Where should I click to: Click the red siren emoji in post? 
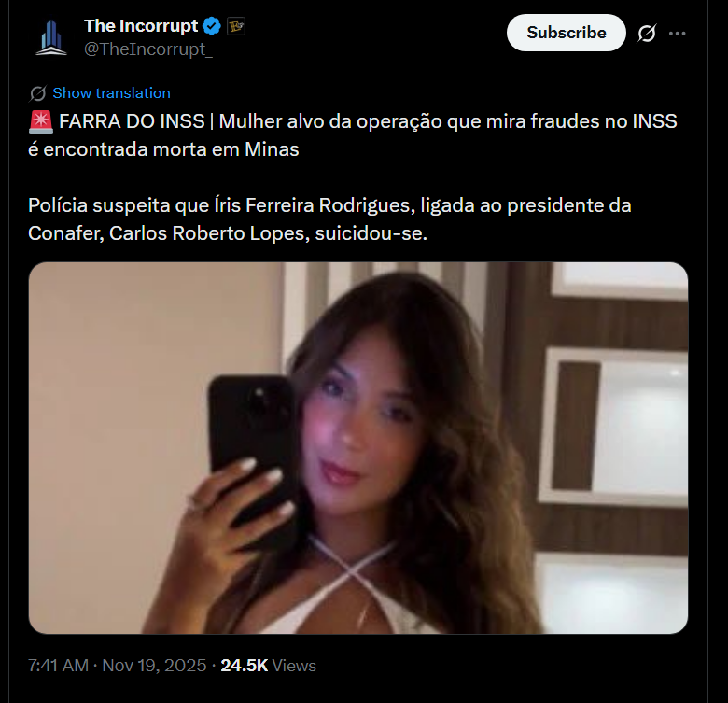[41, 121]
